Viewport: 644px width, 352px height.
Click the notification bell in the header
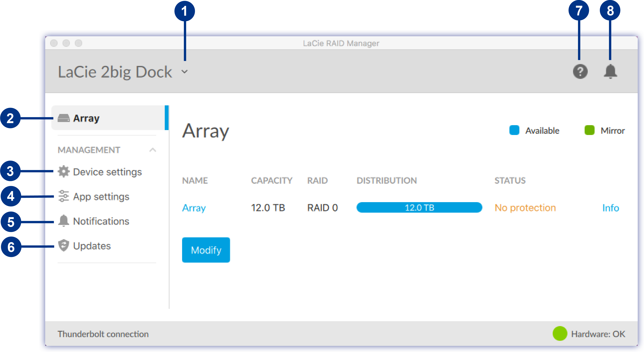point(610,72)
